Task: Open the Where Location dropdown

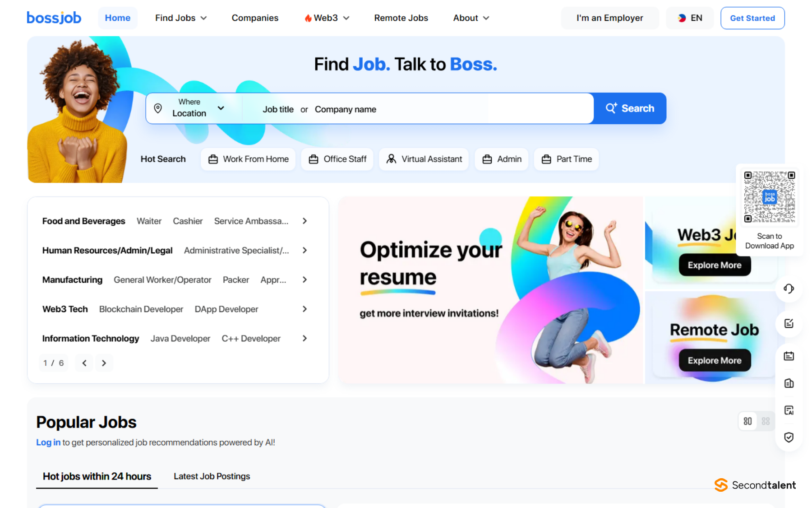Action: 194,108
